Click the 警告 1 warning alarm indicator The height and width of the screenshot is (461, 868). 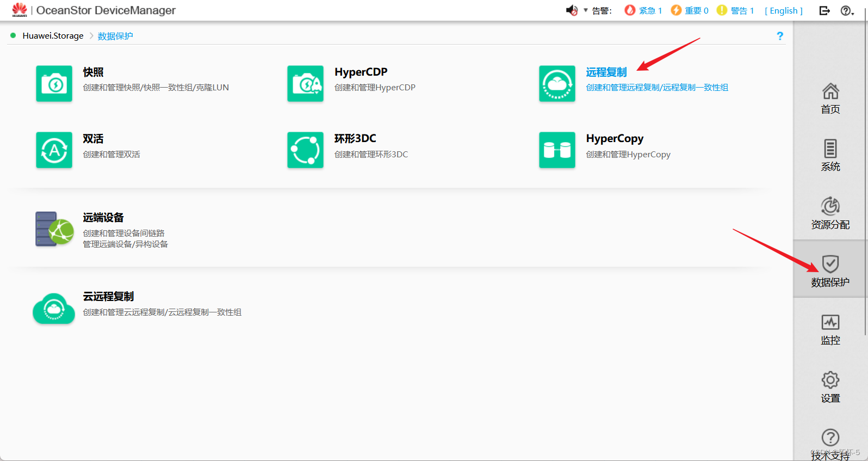(x=735, y=10)
